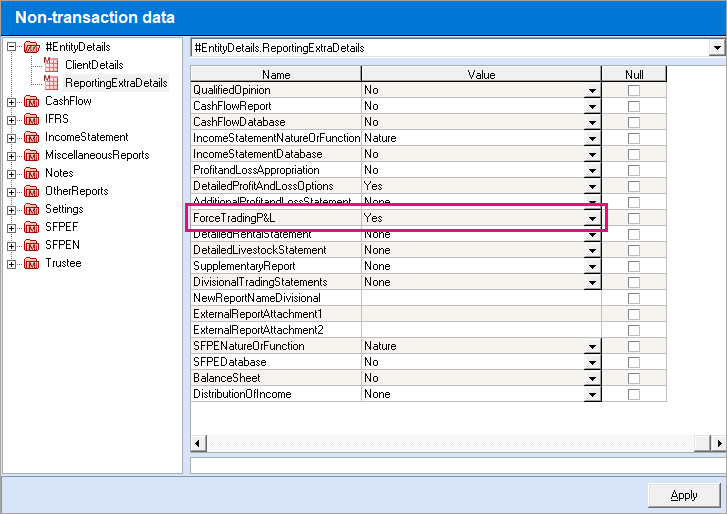Enable Null checkbox for ForceTradingP&L row
727x514 pixels.
pos(633,218)
